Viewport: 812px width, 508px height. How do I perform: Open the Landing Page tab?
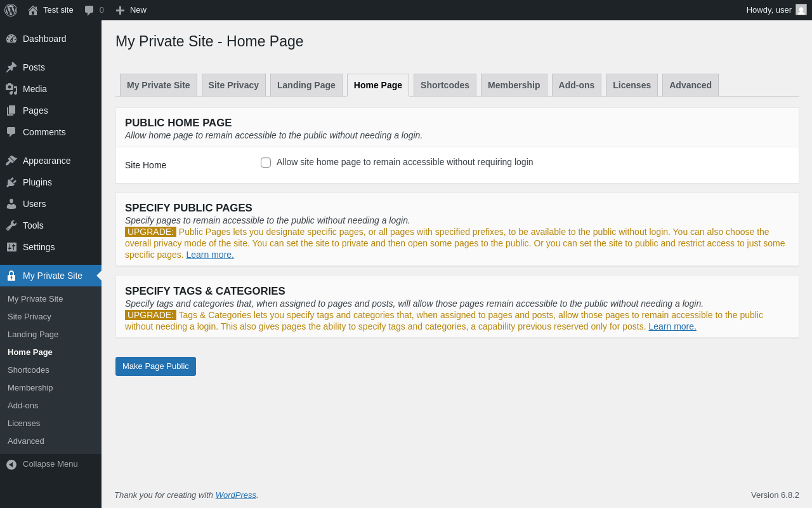coord(306,85)
